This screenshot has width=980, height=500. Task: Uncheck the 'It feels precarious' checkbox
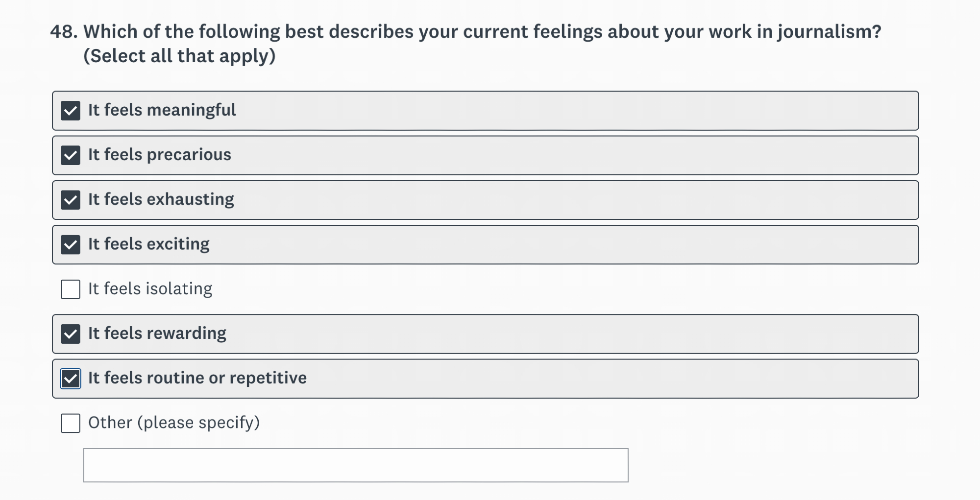(x=71, y=155)
